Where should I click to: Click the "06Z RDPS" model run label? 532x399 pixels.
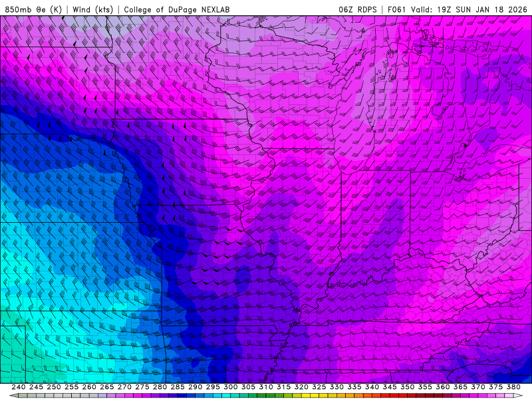[x=358, y=9]
